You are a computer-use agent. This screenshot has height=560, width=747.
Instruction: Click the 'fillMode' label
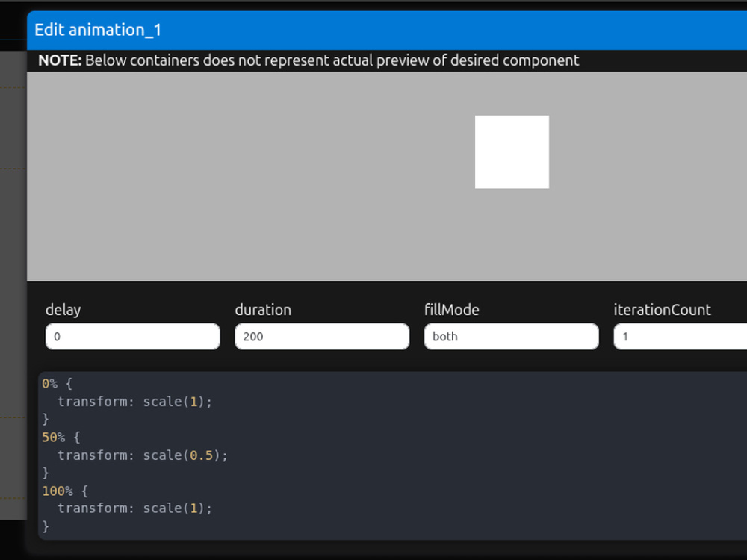tap(452, 310)
